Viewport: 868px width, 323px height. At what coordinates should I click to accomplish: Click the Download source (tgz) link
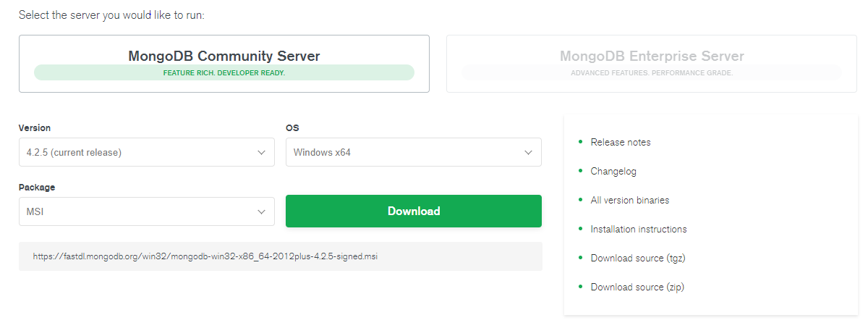pos(637,259)
